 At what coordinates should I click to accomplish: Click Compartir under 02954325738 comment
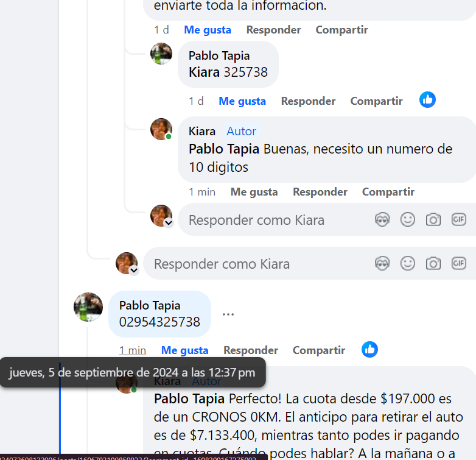319,350
